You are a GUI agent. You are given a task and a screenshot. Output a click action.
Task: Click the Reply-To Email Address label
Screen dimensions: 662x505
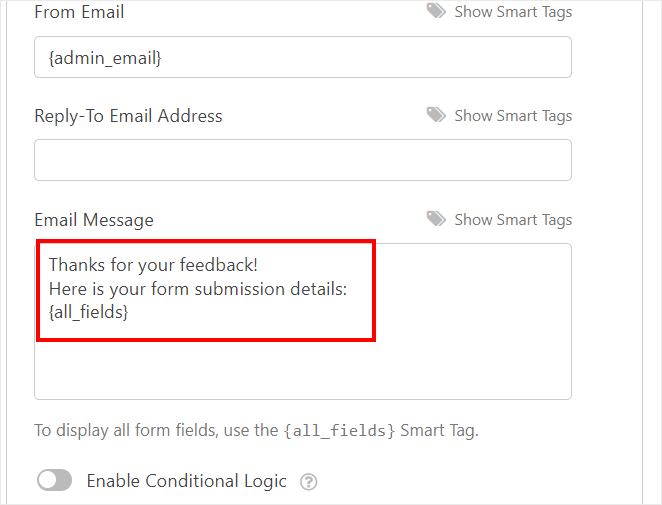tap(128, 116)
